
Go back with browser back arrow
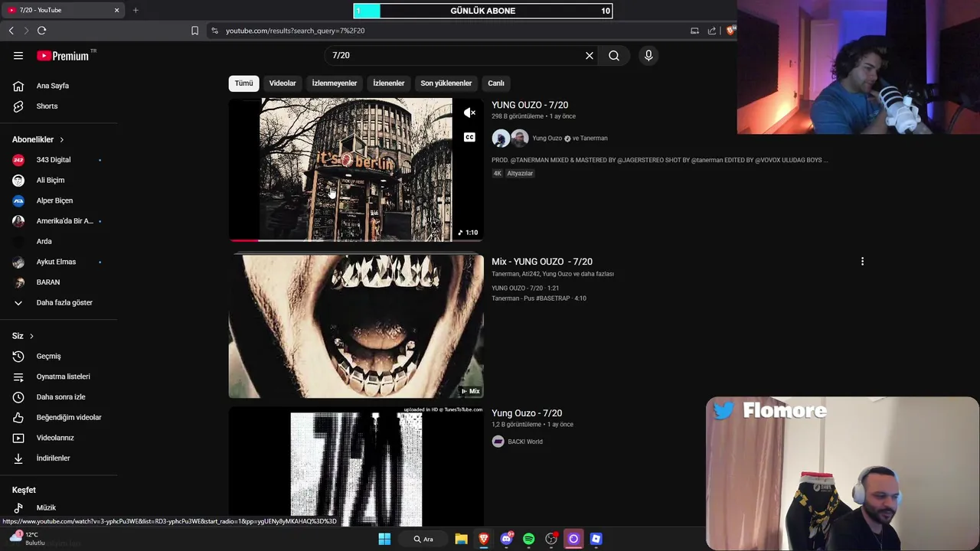coord(11,31)
